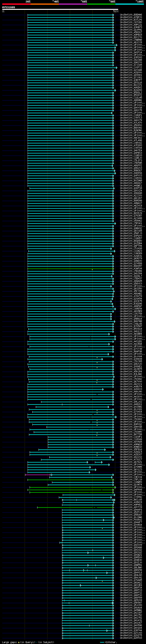The width and height of the screenshot is (146, 644).
Task: Select hit label UniRef100_Q3MIH3
Action: (131, 58)
